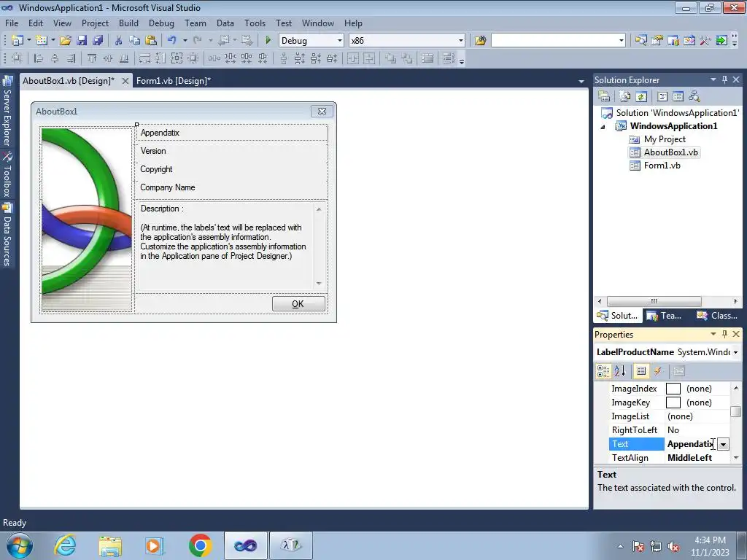Open the LabelProductName object selector dropdown
The image size is (747, 560).
coord(735,352)
